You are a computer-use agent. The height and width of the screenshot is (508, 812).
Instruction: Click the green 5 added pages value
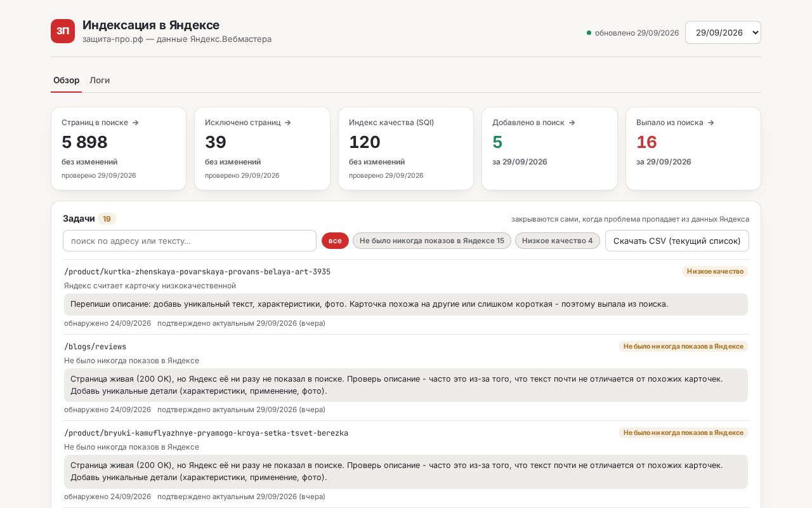(x=497, y=142)
